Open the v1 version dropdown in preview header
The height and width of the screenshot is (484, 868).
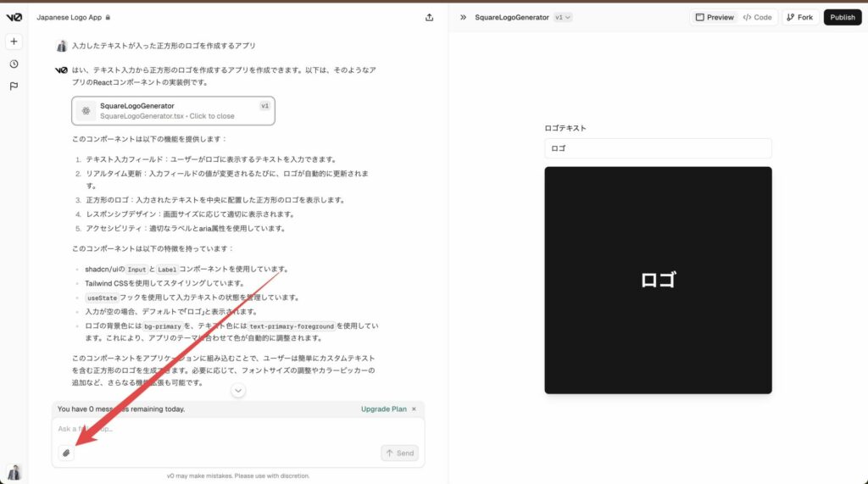point(563,17)
